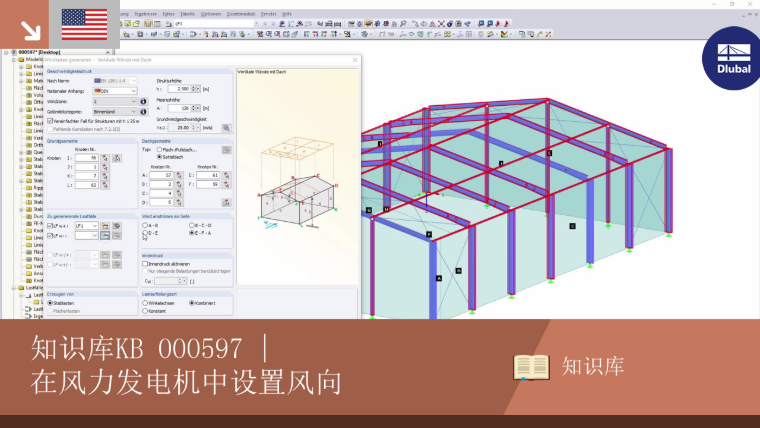Open the Zusatzmodule menu
The image size is (760, 428).
(241, 14)
